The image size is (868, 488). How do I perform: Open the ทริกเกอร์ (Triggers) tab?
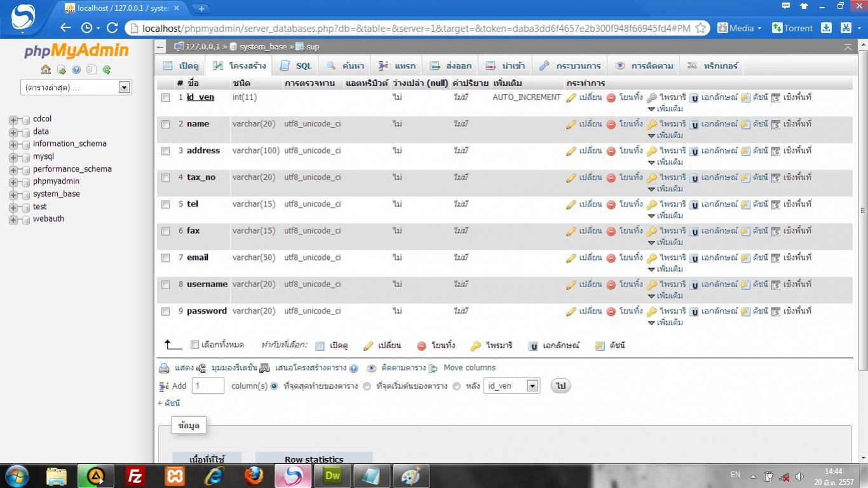tap(712, 66)
